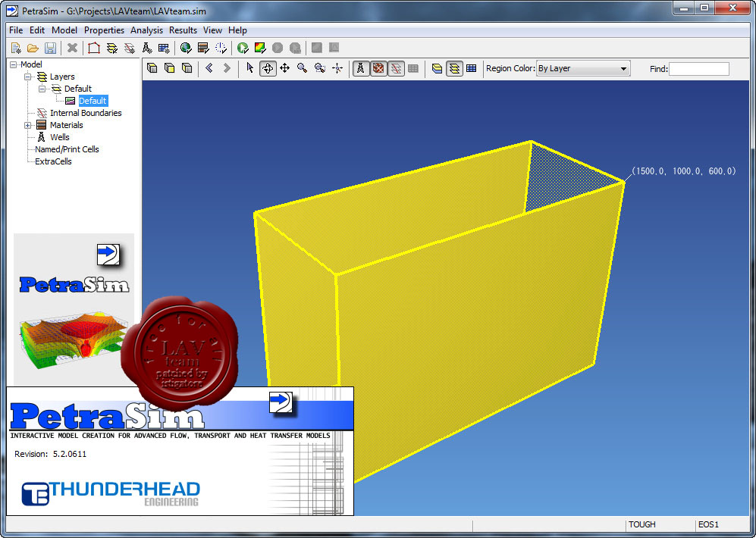This screenshot has height=538, width=756.
Task: Switch to single-region yellow block view
Action: [x=437, y=68]
